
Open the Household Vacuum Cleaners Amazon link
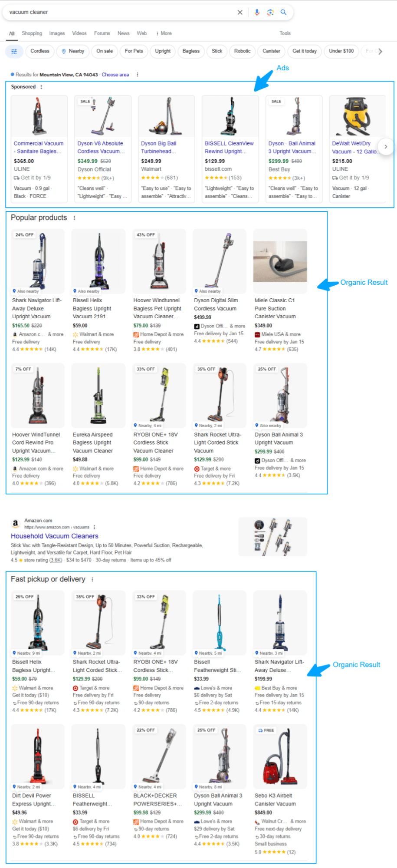[x=55, y=536]
